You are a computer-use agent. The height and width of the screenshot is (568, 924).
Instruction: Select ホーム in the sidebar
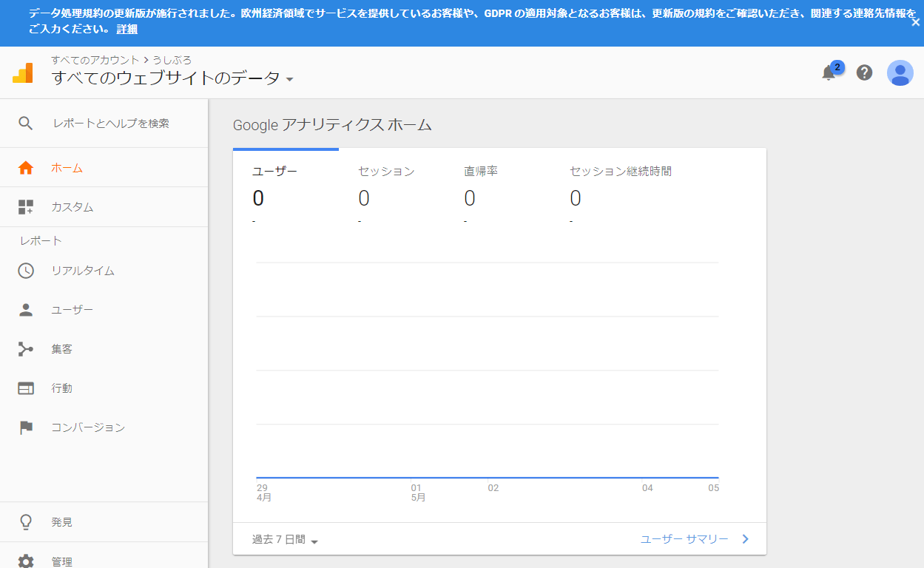[104, 168]
